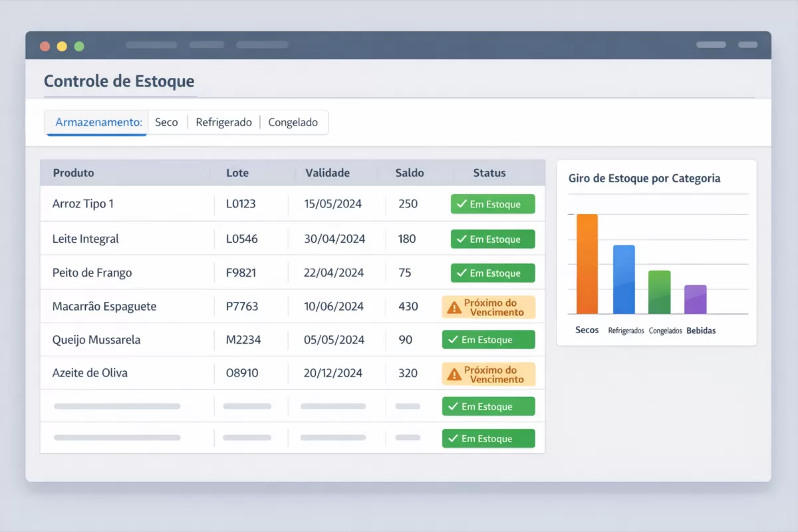Click the green maximize window dot

(x=79, y=46)
